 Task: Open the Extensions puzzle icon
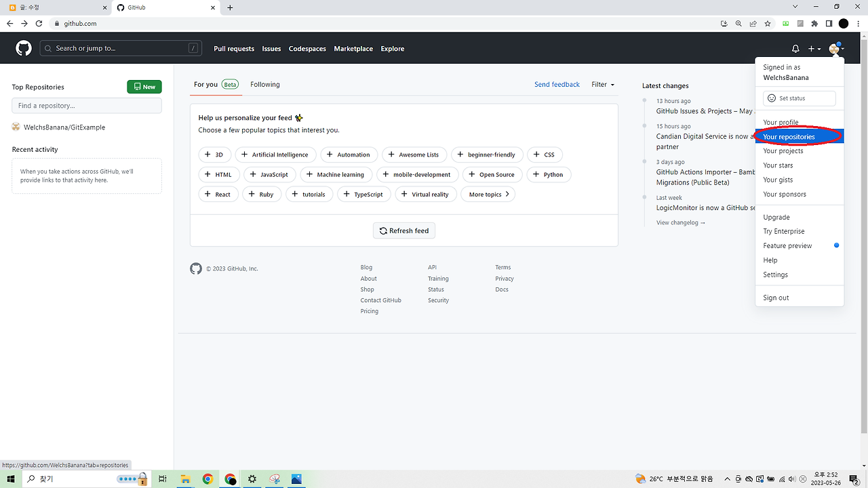click(815, 23)
